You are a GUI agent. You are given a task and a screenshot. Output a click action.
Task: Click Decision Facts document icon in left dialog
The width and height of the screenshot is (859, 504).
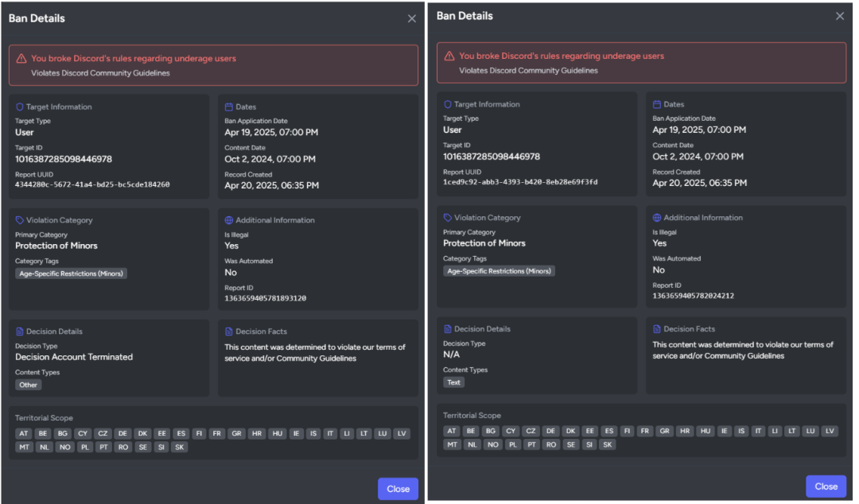[x=229, y=331]
